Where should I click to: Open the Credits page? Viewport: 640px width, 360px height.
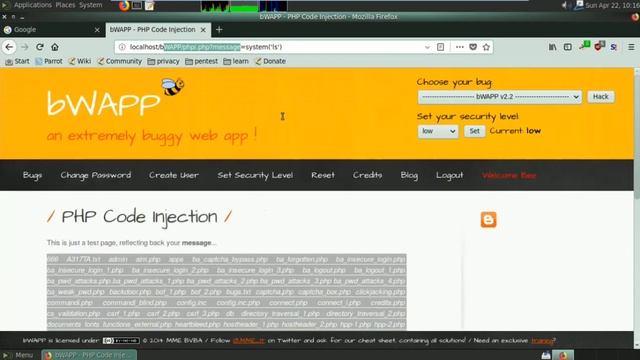point(367,175)
